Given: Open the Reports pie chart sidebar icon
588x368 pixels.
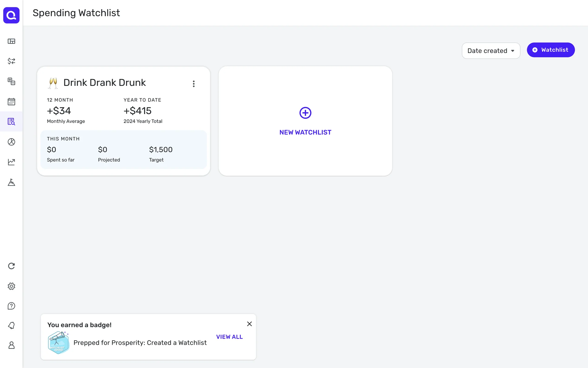Looking at the screenshot, I should (x=11, y=142).
